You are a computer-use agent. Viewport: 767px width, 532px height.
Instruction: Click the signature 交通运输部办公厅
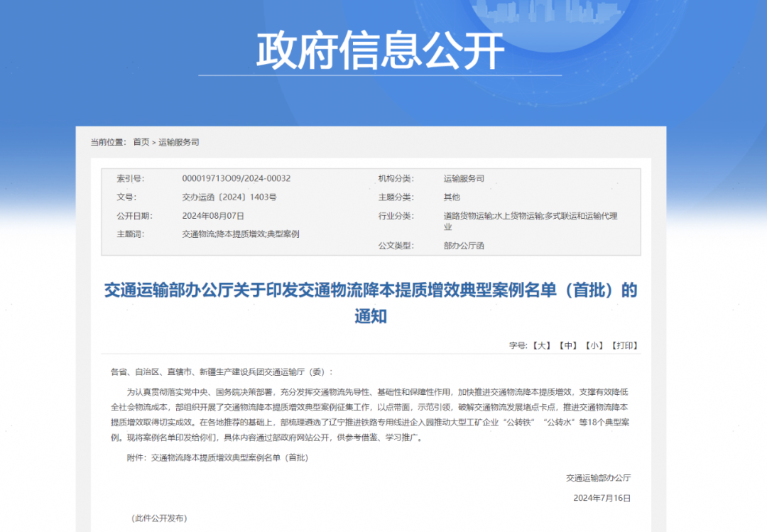click(598, 477)
